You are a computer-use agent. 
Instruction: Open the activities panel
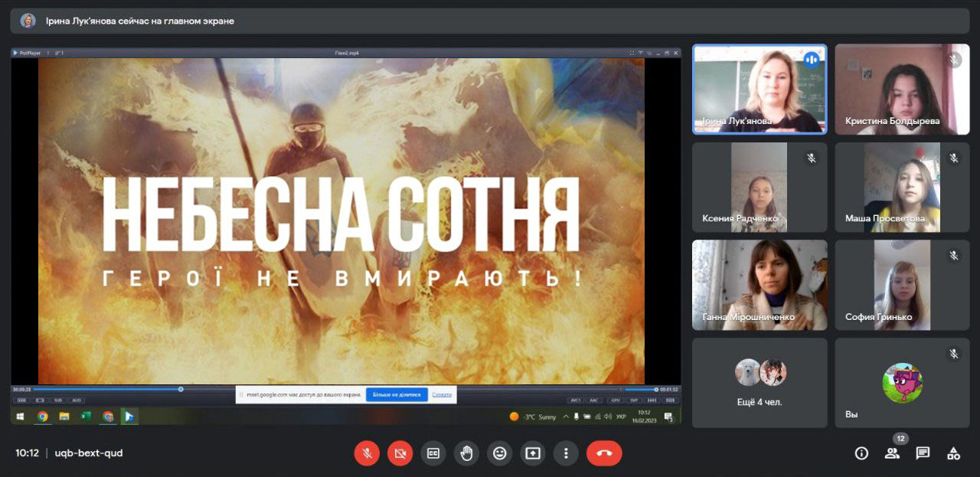tap(953, 453)
